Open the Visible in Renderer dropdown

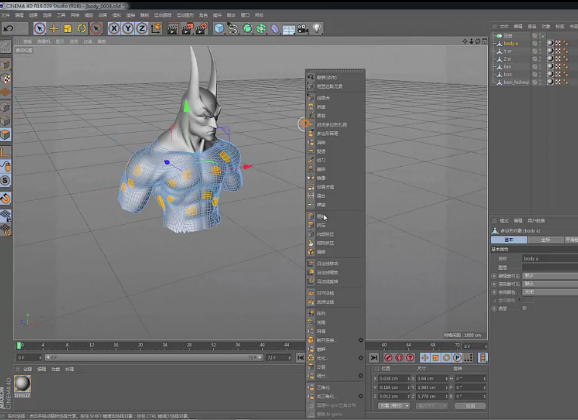tap(550, 284)
